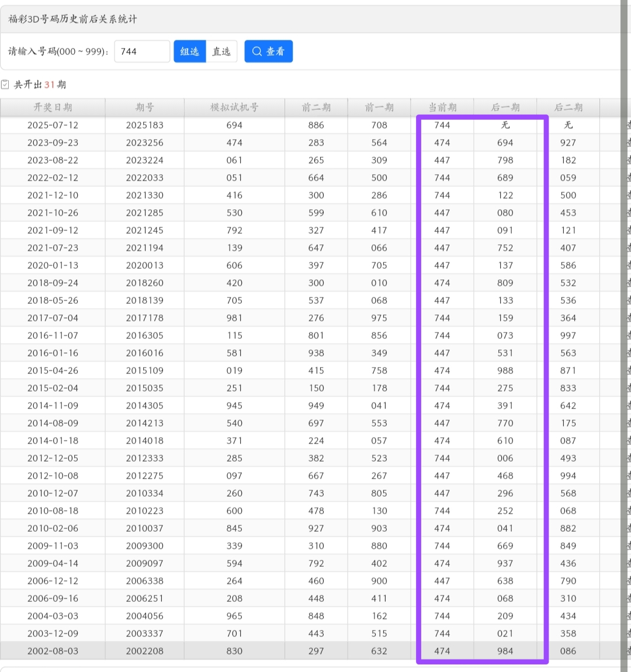Screen dimensions: 631x672
Task: Click the 后二期 column header
Action: tap(568, 108)
